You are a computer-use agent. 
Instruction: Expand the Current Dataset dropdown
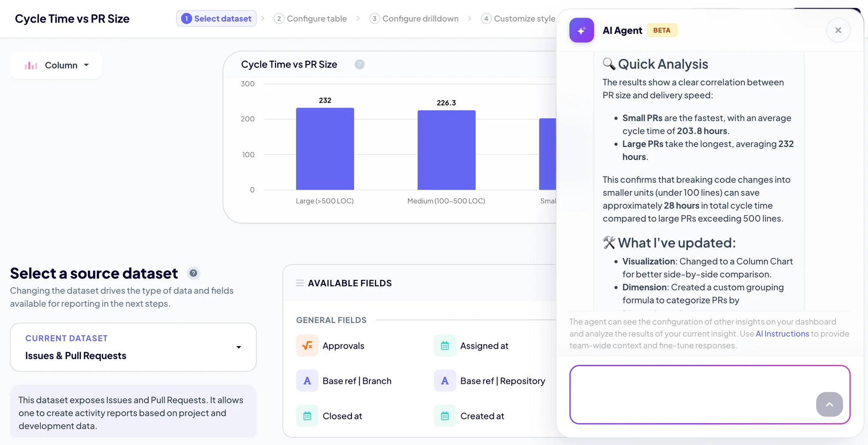coord(133,347)
